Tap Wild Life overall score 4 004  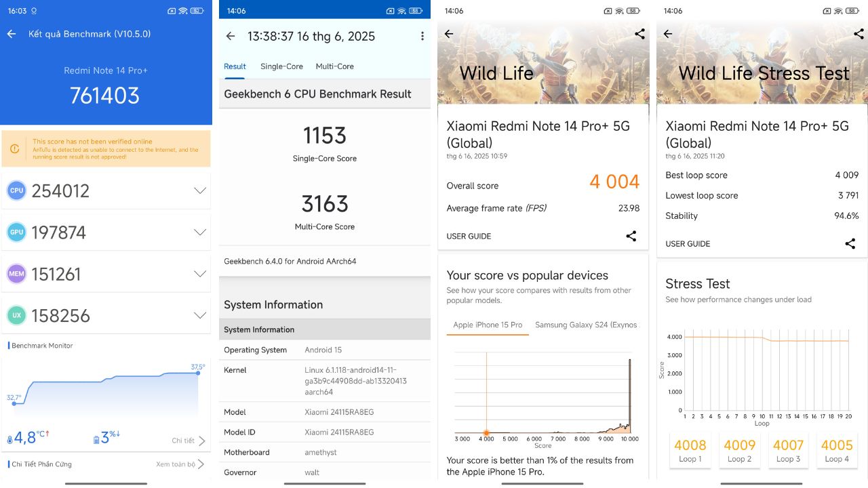614,182
